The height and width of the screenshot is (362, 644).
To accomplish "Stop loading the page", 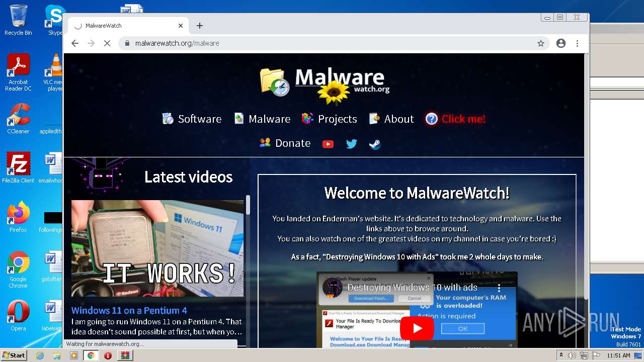I will point(107,43).
